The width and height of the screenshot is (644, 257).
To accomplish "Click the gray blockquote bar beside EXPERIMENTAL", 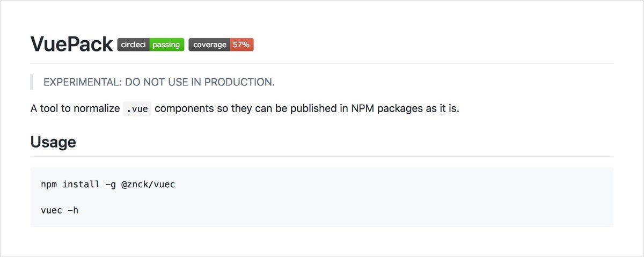I will coord(32,82).
